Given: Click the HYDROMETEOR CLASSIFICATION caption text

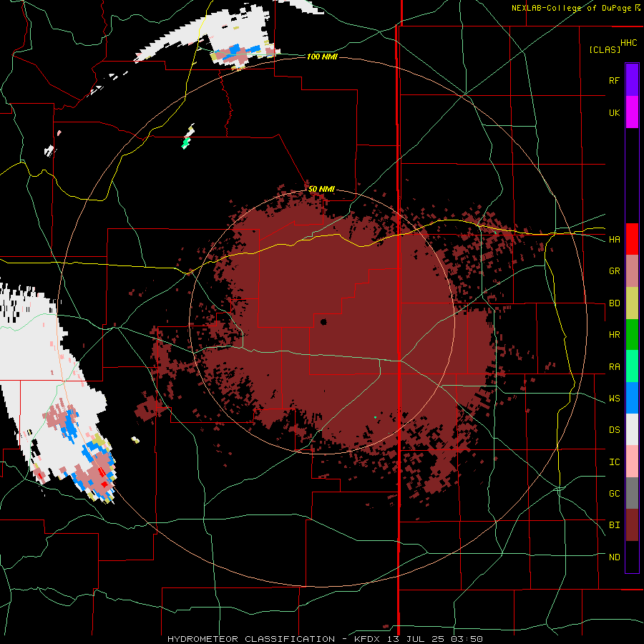Looking at the screenshot, I should (x=251, y=639).
